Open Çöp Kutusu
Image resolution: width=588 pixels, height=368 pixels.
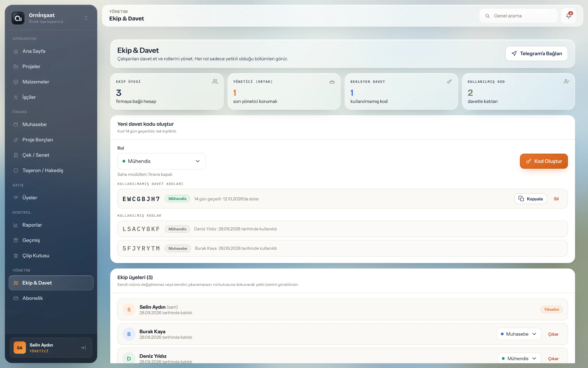pos(51,256)
